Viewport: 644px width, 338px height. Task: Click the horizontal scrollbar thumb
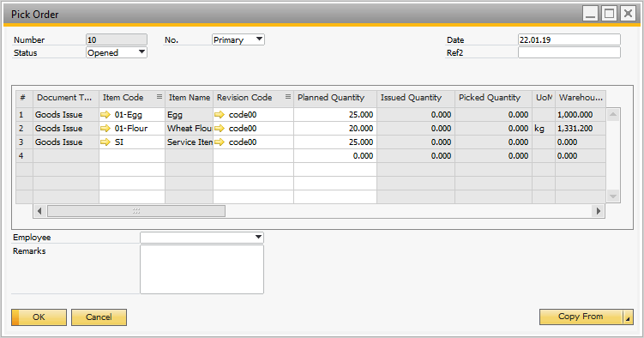click(x=136, y=211)
